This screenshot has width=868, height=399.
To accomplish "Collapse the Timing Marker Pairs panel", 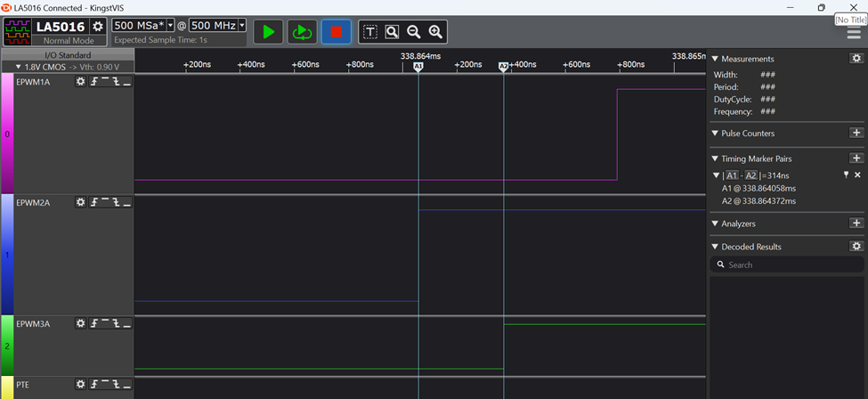I will [x=715, y=159].
